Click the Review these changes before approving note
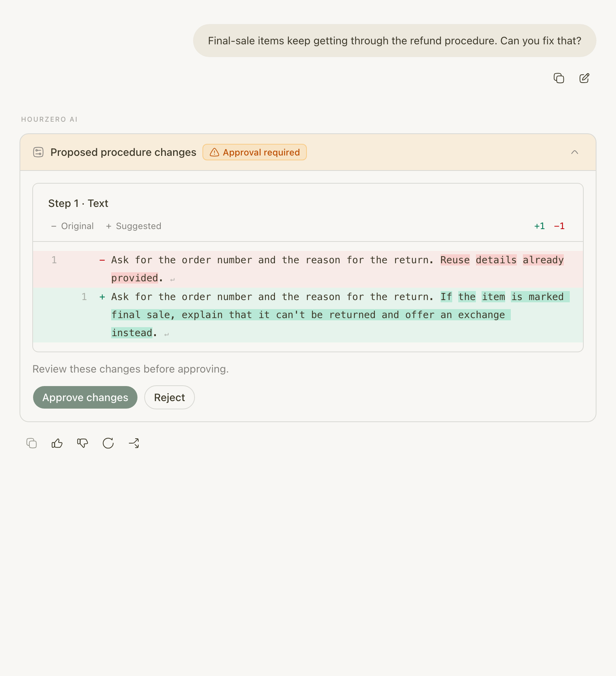The image size is (616, 676). pos(131,369)
